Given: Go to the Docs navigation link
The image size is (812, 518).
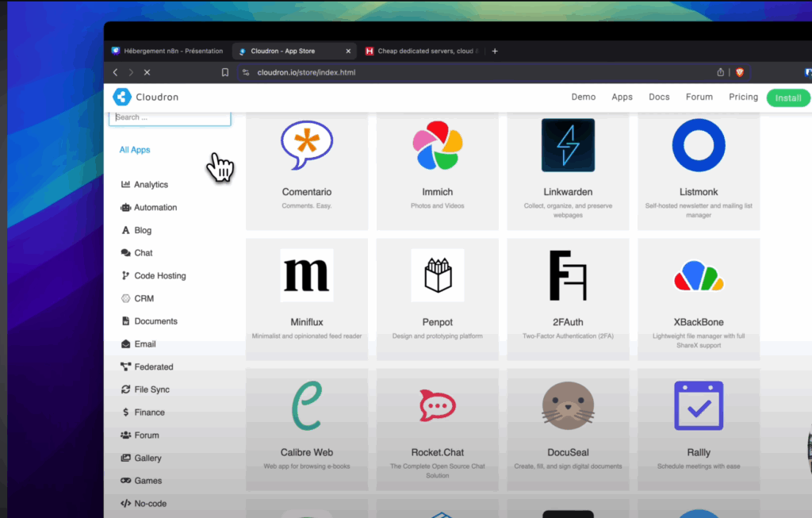Looking at the screenshot, I should 659,97.
